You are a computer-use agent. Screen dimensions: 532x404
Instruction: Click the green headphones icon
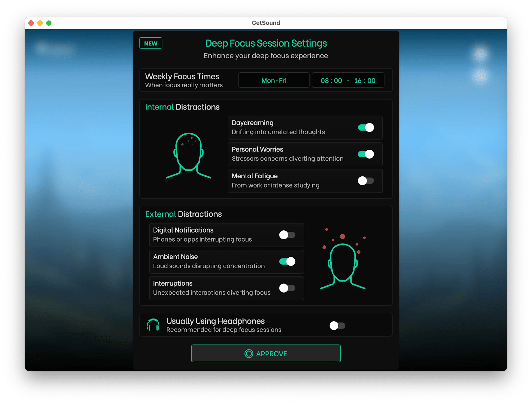[153, 325]
